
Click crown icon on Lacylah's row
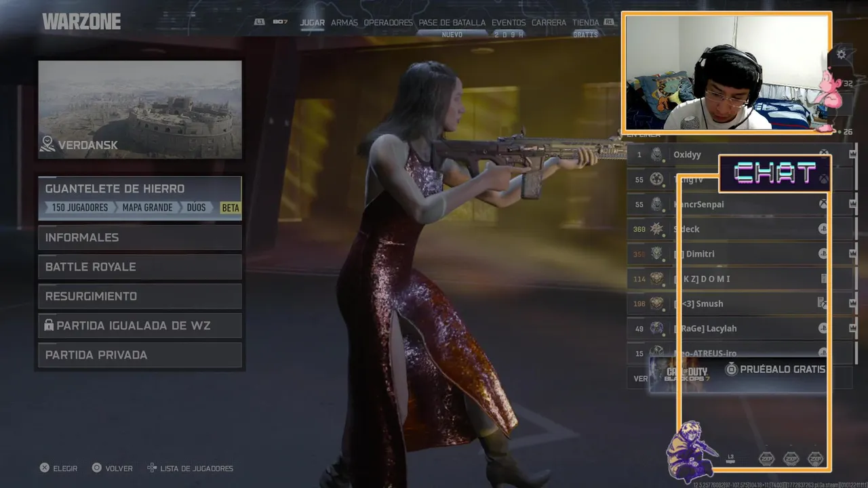pyautogui.click(x=852, y=328)
